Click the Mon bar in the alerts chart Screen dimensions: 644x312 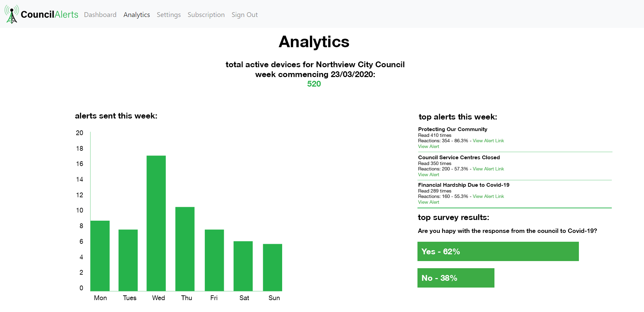tap(100, 256)
